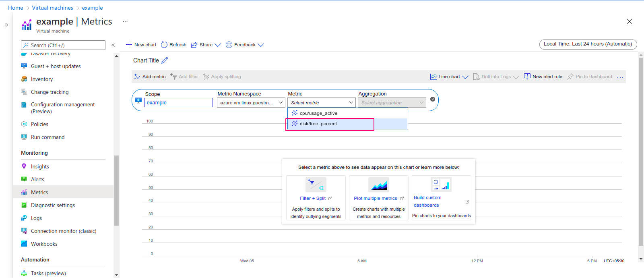Click the pencil icon to edit Chart Title
644x278 pixels.
point(165,60)
